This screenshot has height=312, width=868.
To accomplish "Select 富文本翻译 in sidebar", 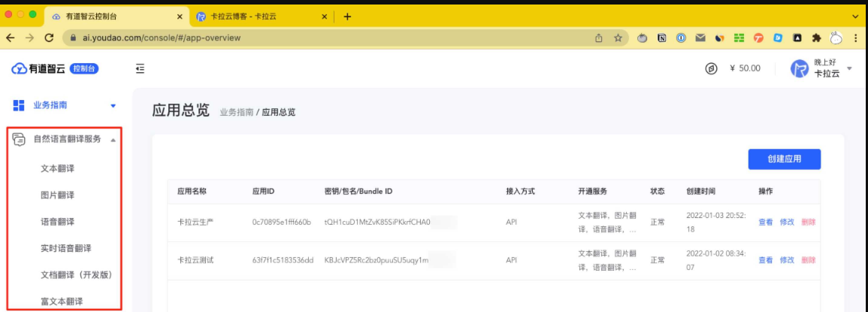I will [x=62, y=302].
